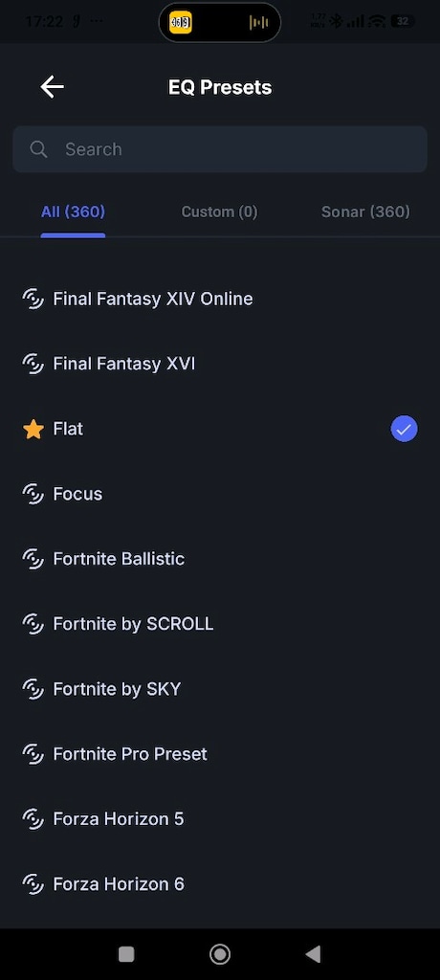This screenshot has width=440, height=980.
Task: Tap the Android home navigation button
Action: tap(220, 954)
